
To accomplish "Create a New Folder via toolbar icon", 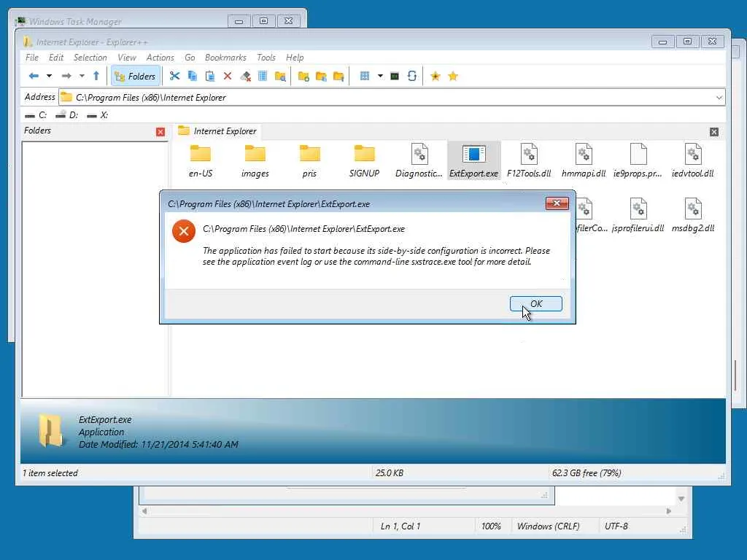I will pos(303,76).
